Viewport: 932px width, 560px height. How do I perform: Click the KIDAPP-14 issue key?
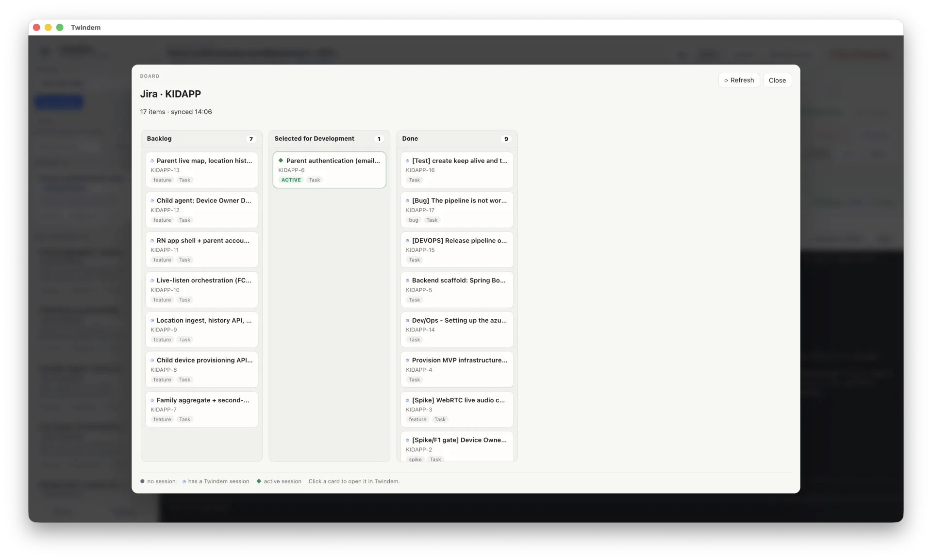tap(420, 330)
